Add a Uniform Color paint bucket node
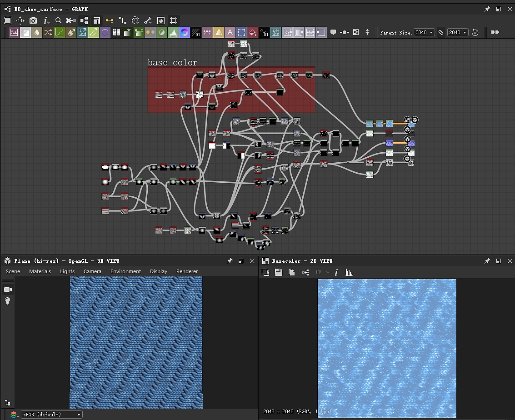 (x=253, y=32)
